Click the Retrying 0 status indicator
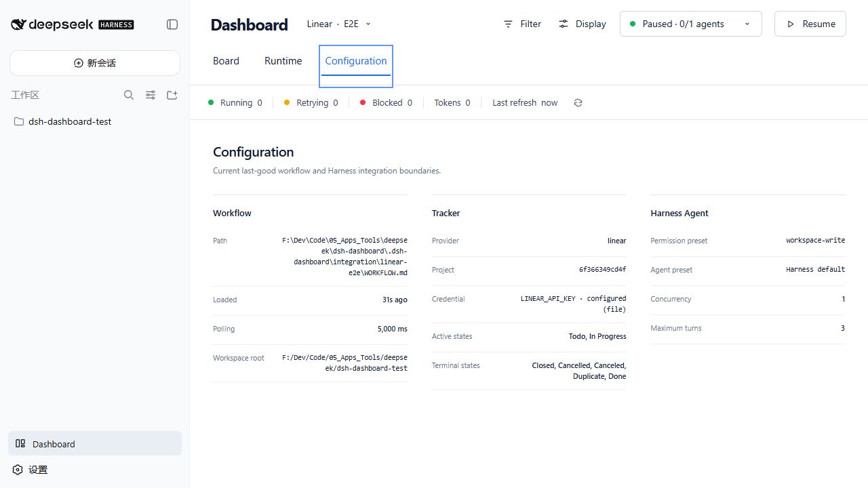Screen dimensions: 868x488 311,103
